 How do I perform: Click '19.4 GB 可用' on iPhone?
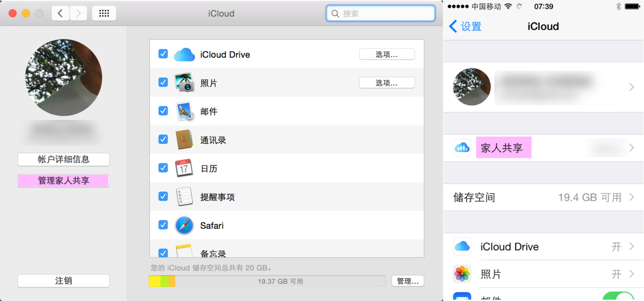(x=590, y=197)
